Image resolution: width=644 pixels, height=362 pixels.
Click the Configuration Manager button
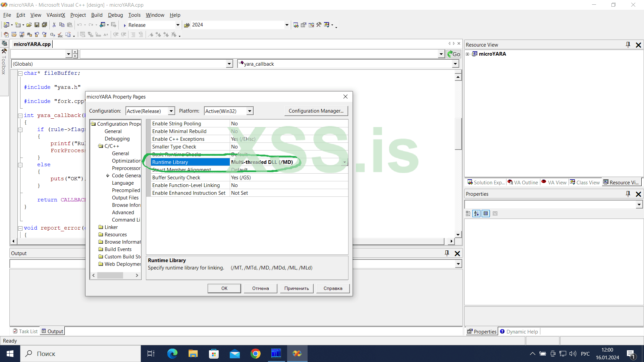tap(316, 111)
